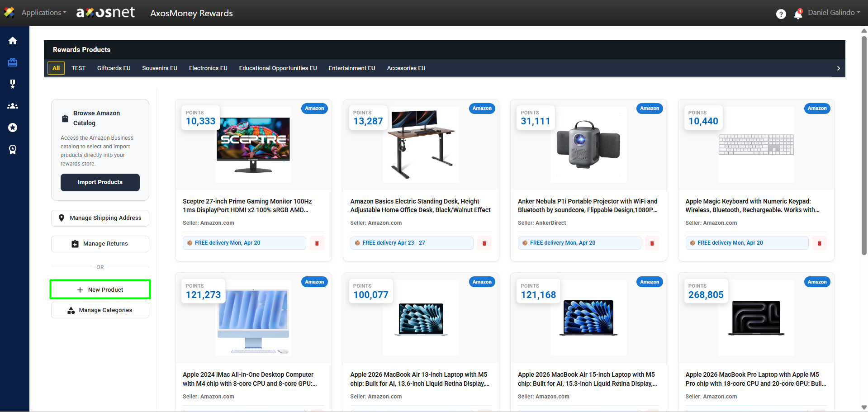
Task: Open the people group icon in sidebar
Action: click(13, 106)
